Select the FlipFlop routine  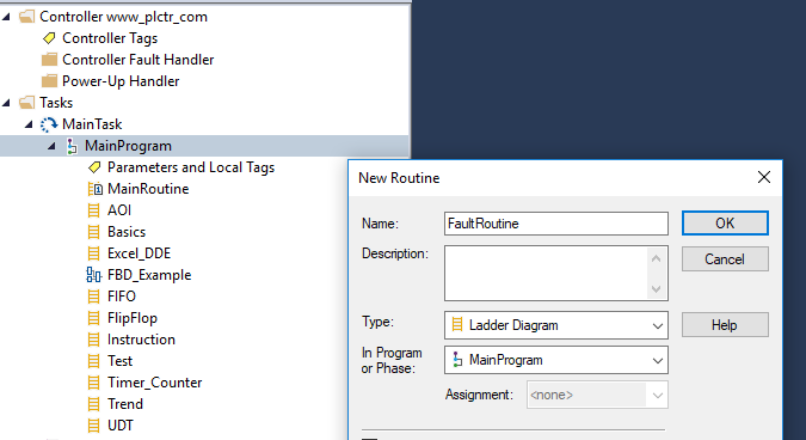click(x=132, y=318)
